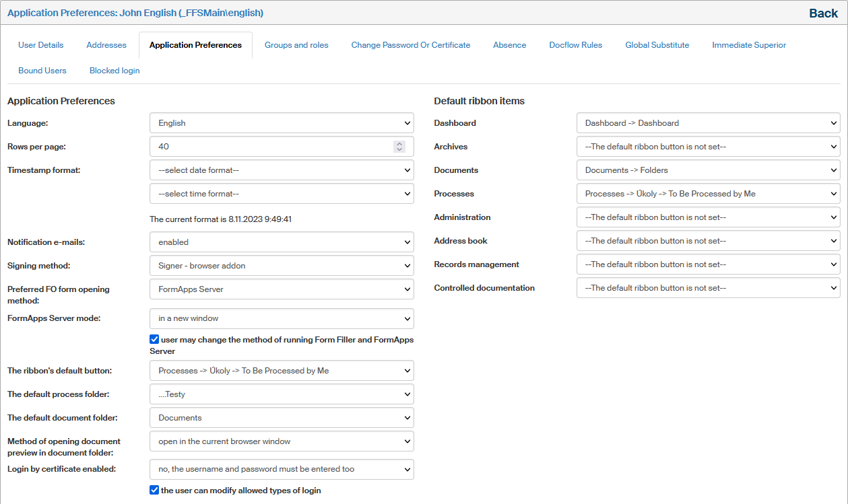Open Login by certificate enabled dropdown
The height and width of the screenshot is (504, 848).
[282, 469]
